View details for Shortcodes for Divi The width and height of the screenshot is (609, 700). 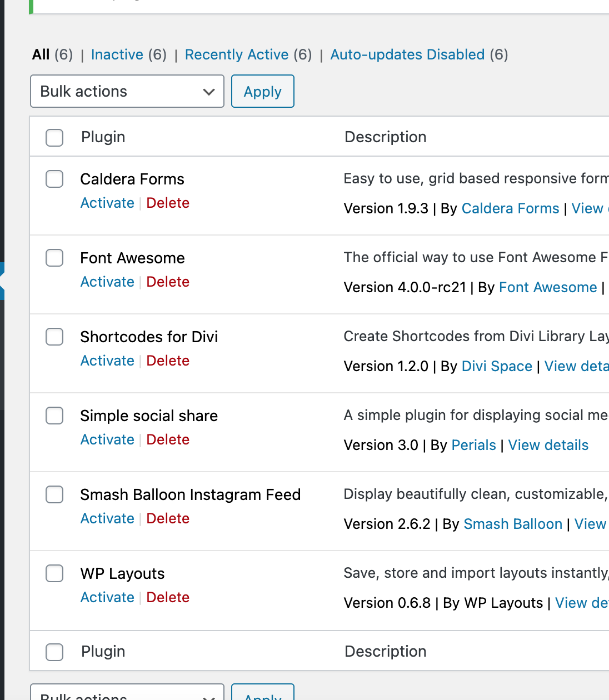coord(576,366)
